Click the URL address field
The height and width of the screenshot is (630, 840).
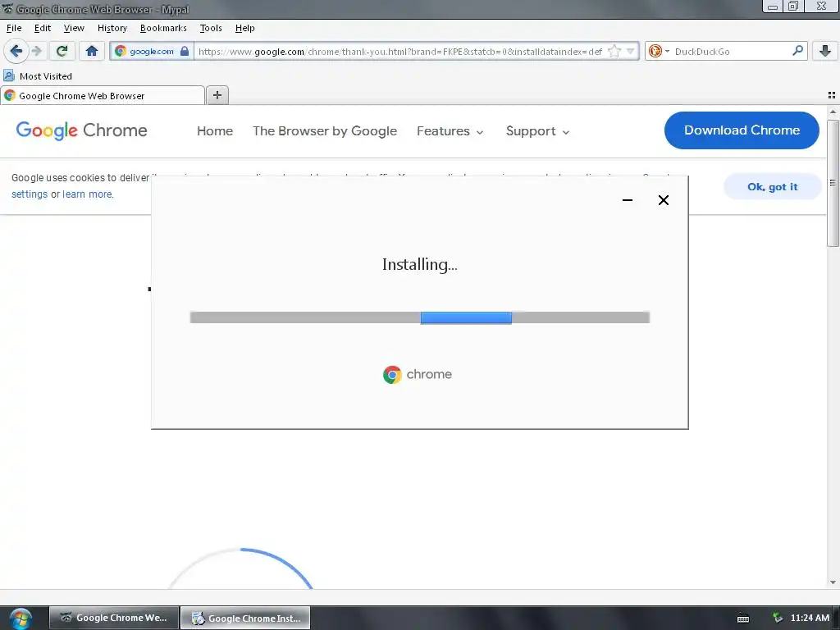(x=402, y=52)
